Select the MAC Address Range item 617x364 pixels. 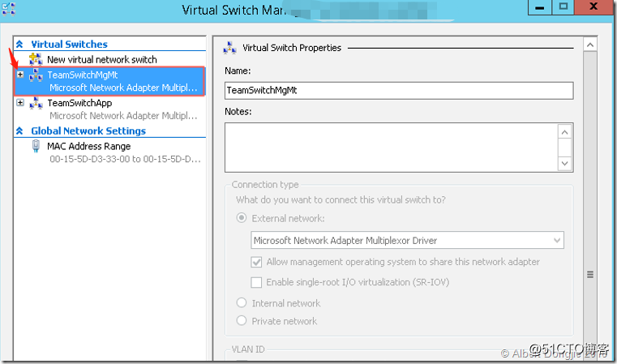89,147
